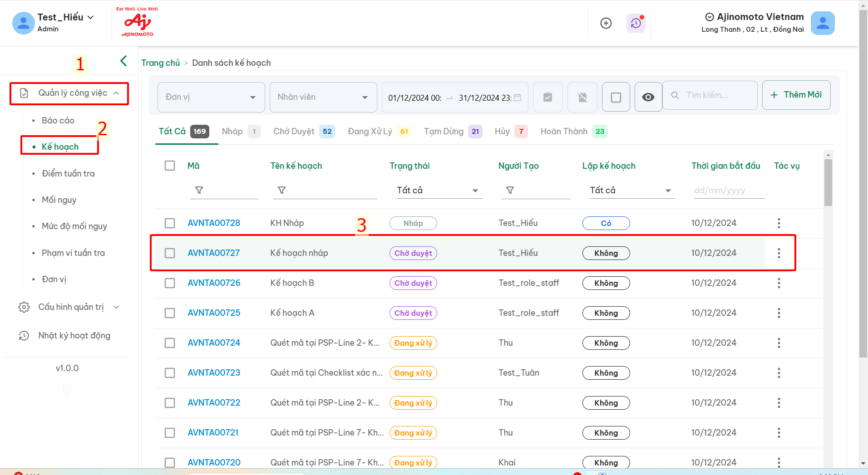Open actions menu for AVNTA00724
Image resolution: width=868 pixels, height=475 pixels.
point(779,343)
